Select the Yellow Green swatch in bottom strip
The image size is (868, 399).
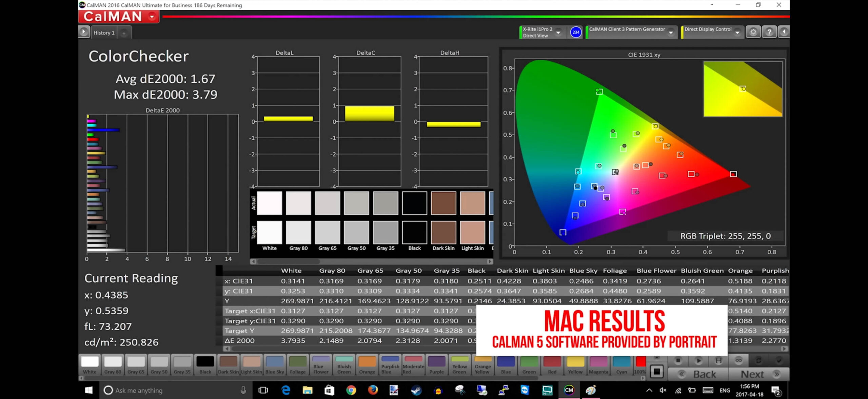tap(459, 365)
